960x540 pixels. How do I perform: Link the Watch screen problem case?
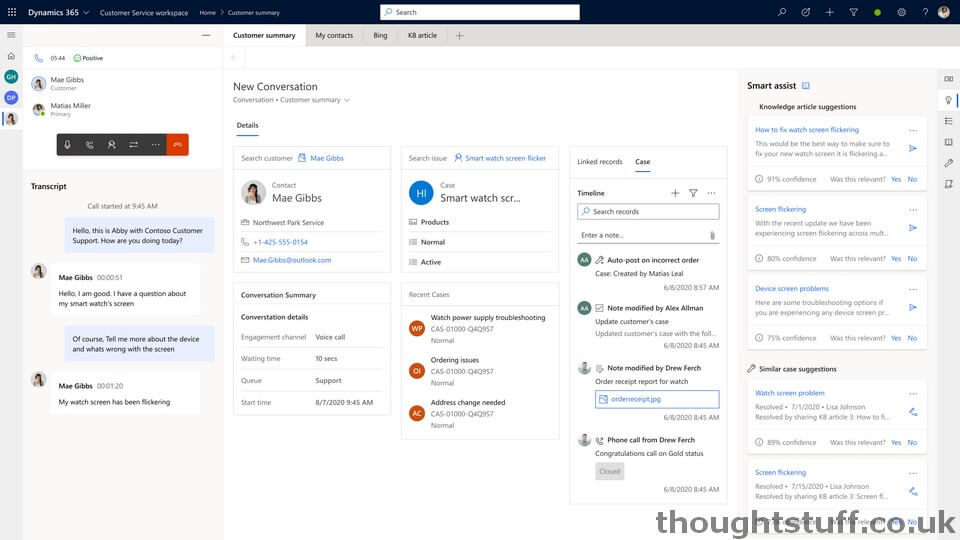pos(912,412)
